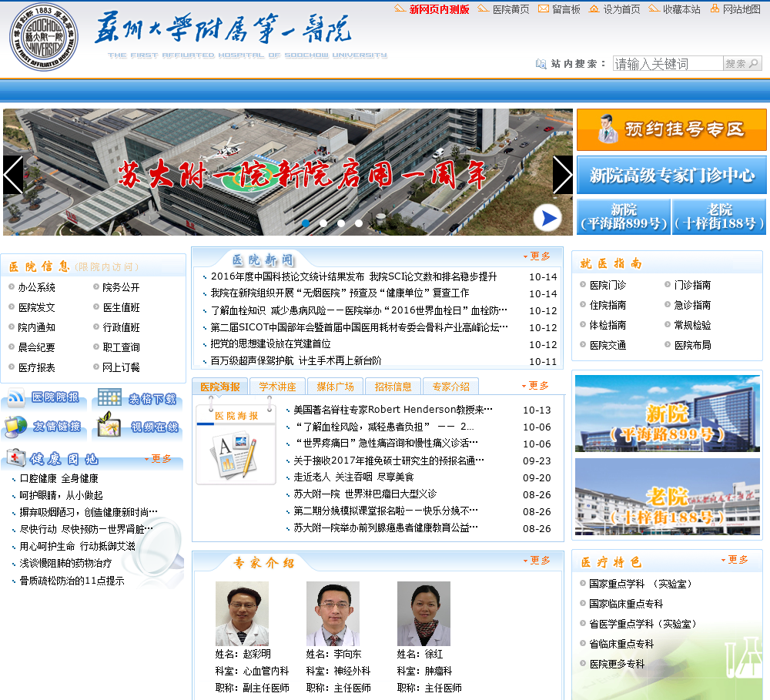Open poster 走近老人 关注吞咽 尽享美食
The width and height of the screenshot is (770, 700).
[353, 477]
